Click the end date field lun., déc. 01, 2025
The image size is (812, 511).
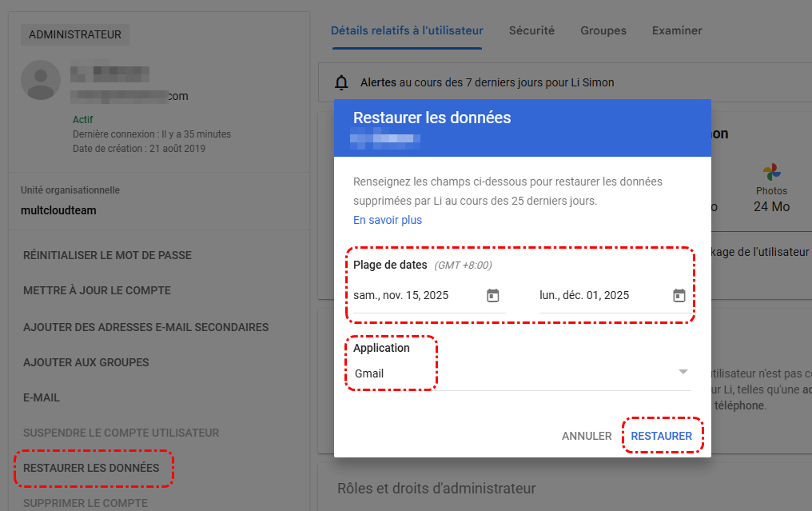click(x=600, y=296)
